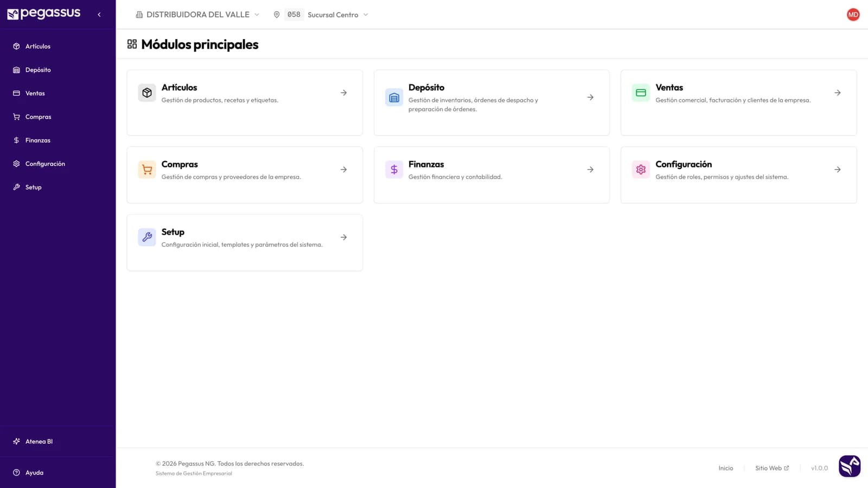Click the Finanzas card dollar icon

[x=394, y=170]
